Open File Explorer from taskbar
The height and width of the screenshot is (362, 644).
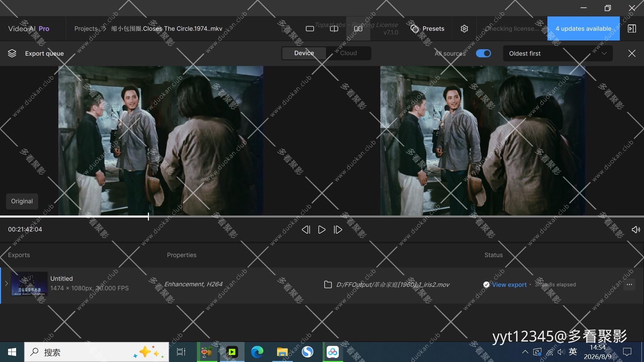282,352
